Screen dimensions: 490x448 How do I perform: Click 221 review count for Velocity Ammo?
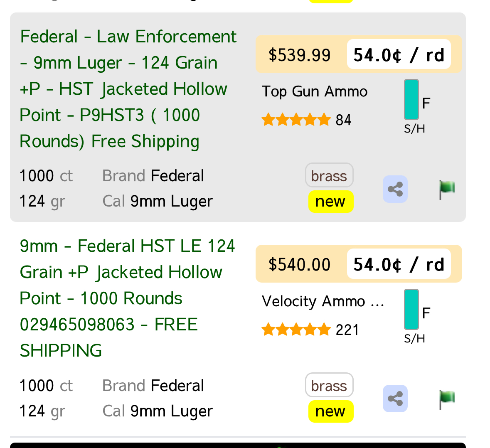click(x=347, y=330)
